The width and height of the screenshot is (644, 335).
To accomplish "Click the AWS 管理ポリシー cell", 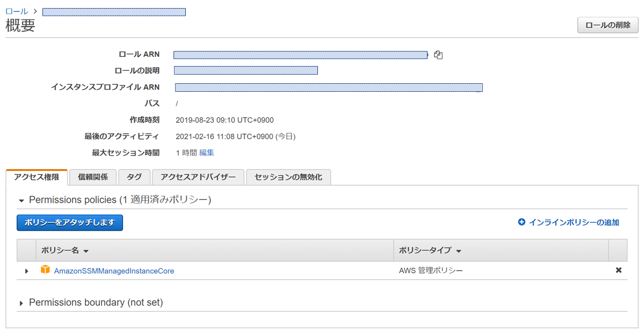I will [431, 271].
